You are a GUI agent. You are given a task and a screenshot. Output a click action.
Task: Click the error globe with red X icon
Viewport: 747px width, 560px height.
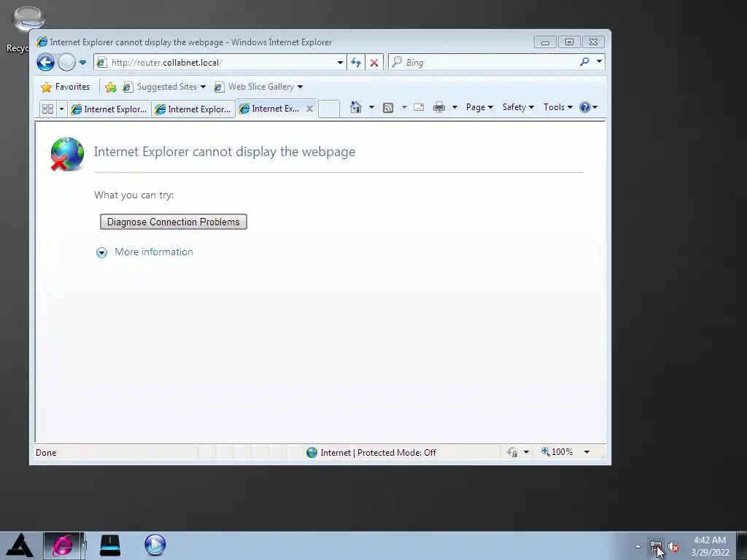(x=67, y=154)
